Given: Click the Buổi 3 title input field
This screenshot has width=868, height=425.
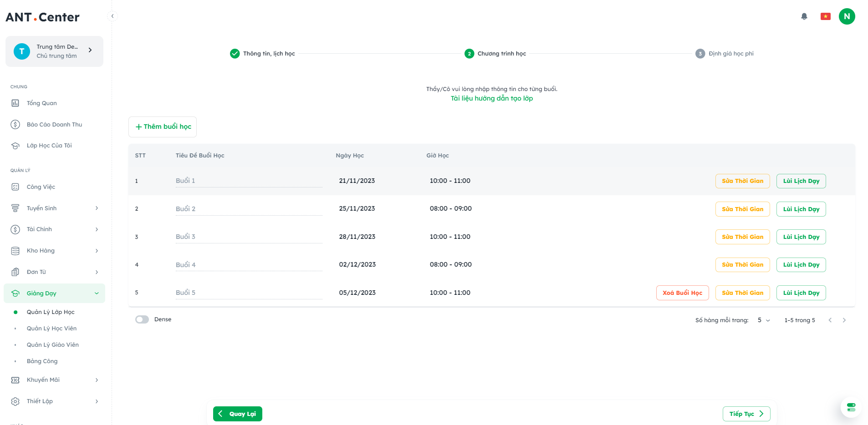Looking at the screenshot, I should (x=249, y=237).
